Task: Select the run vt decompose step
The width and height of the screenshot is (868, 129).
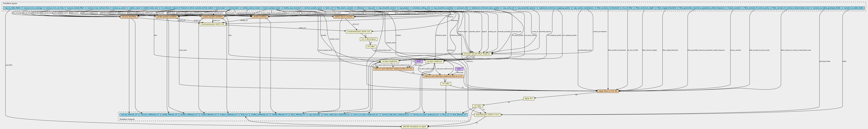Action: pos(368,39)
